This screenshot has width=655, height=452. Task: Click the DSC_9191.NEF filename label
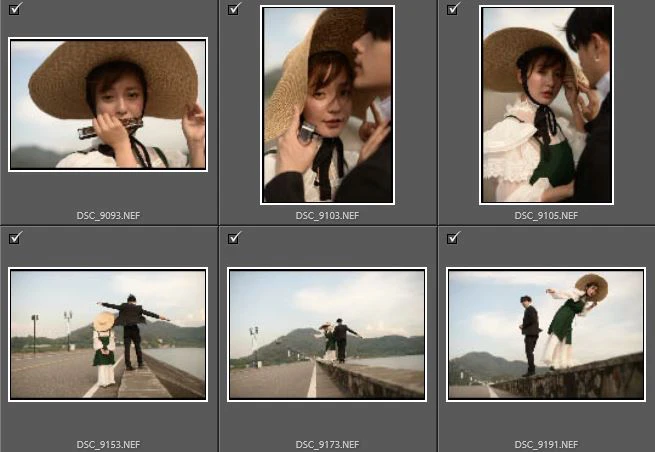(546, 443)
